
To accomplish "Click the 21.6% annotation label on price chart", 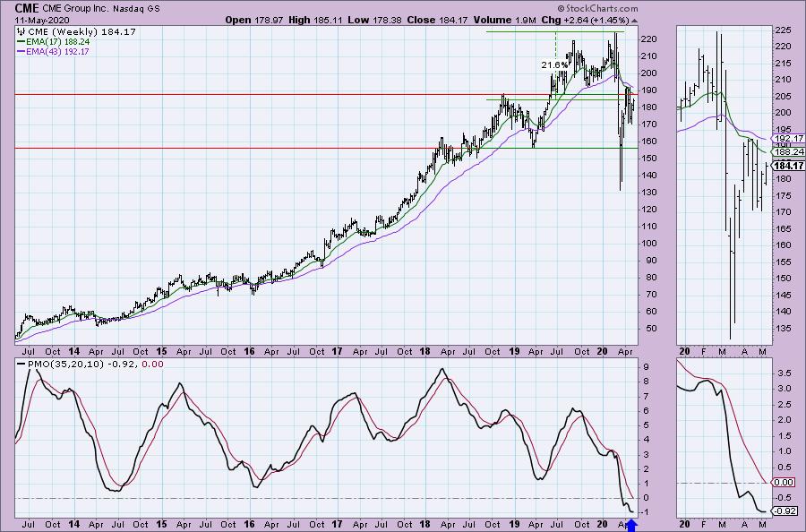I will (x=554, y=65).
